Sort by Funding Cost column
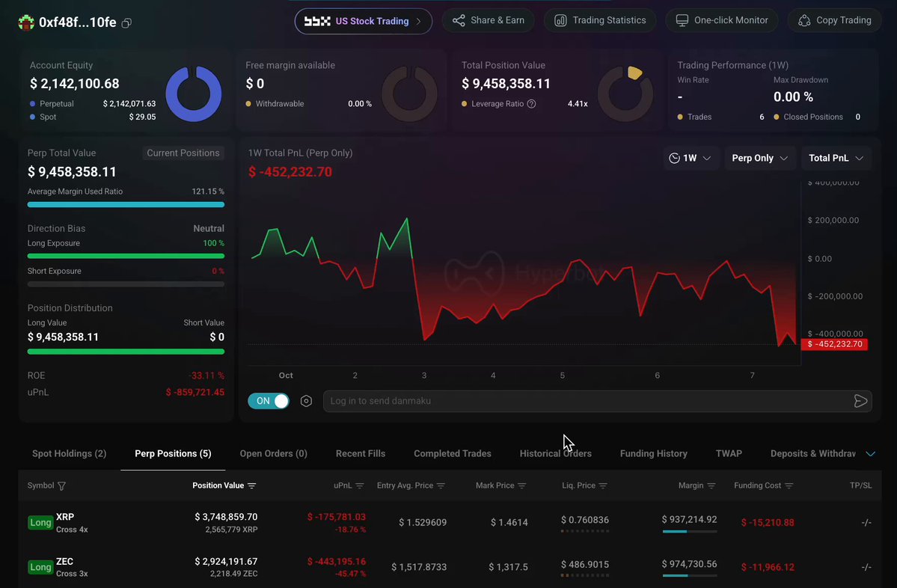 tap(789, 486)
